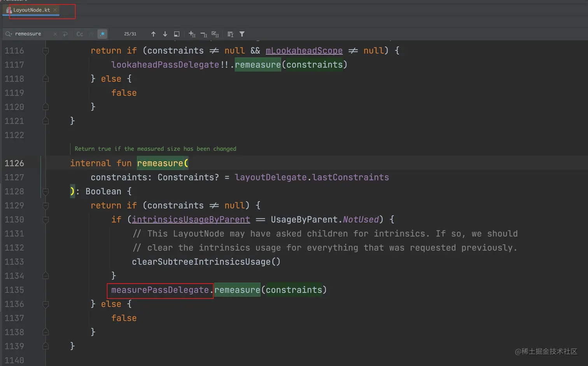Toggle Regex search option
Screen dimensions: 588x366
coord(102,34)
